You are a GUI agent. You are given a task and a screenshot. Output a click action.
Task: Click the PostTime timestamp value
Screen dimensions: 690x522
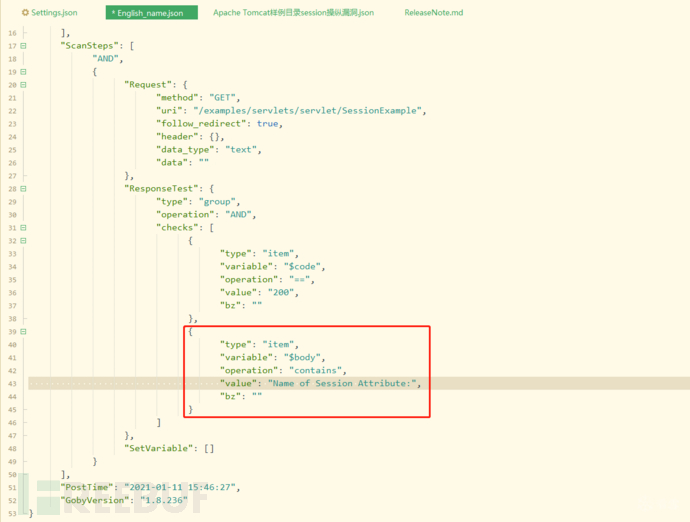tap(183, 487)
